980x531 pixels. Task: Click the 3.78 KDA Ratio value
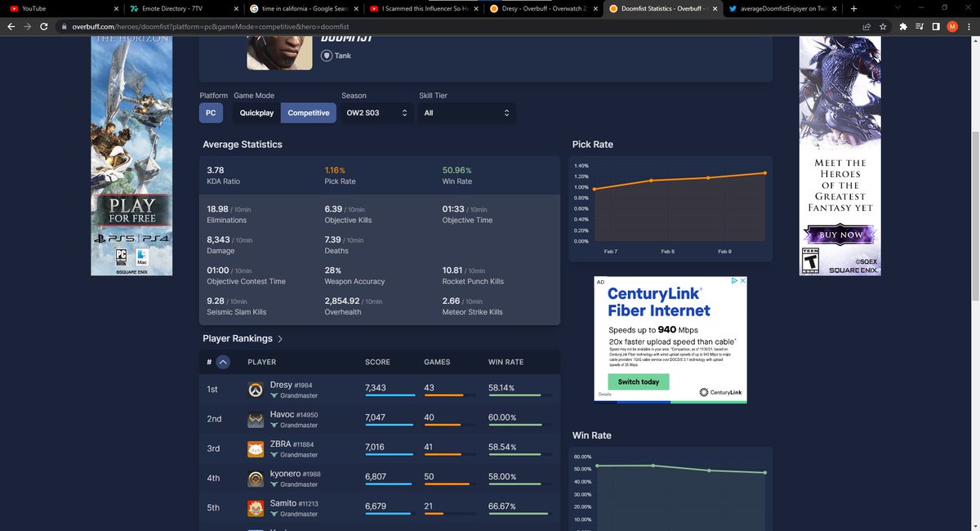[216, 170]
